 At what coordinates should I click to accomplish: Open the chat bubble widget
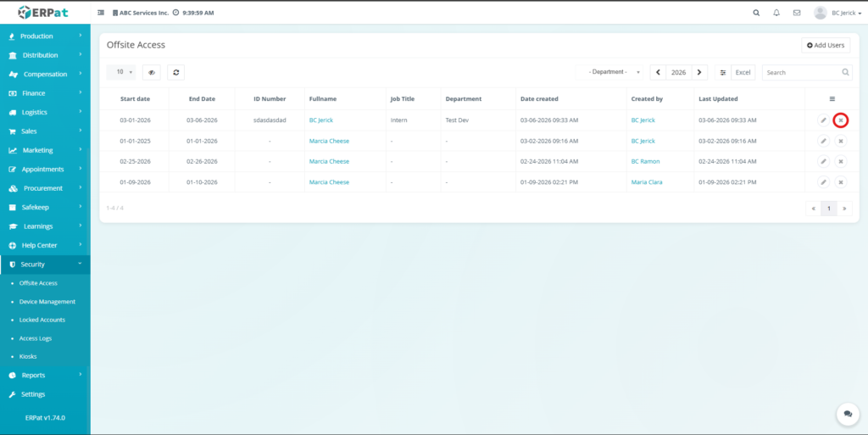coord(847,414)
